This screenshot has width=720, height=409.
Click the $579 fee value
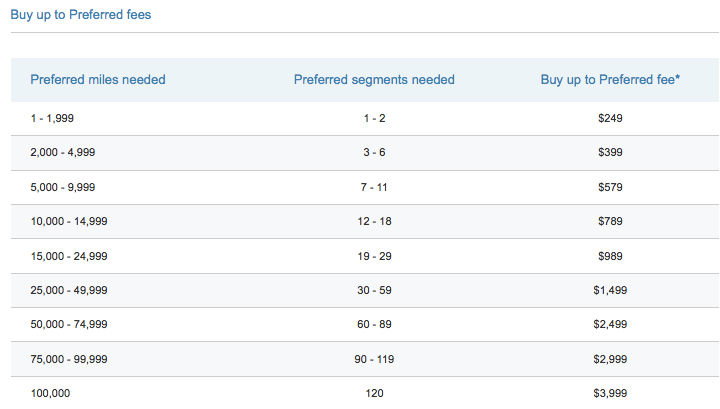(610, 187)
